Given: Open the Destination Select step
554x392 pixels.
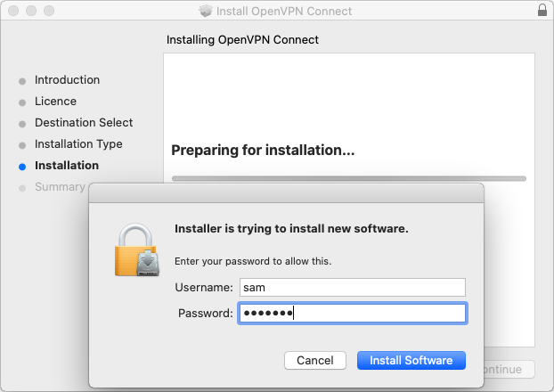Looking at the screenshot, I should [84, 123].
